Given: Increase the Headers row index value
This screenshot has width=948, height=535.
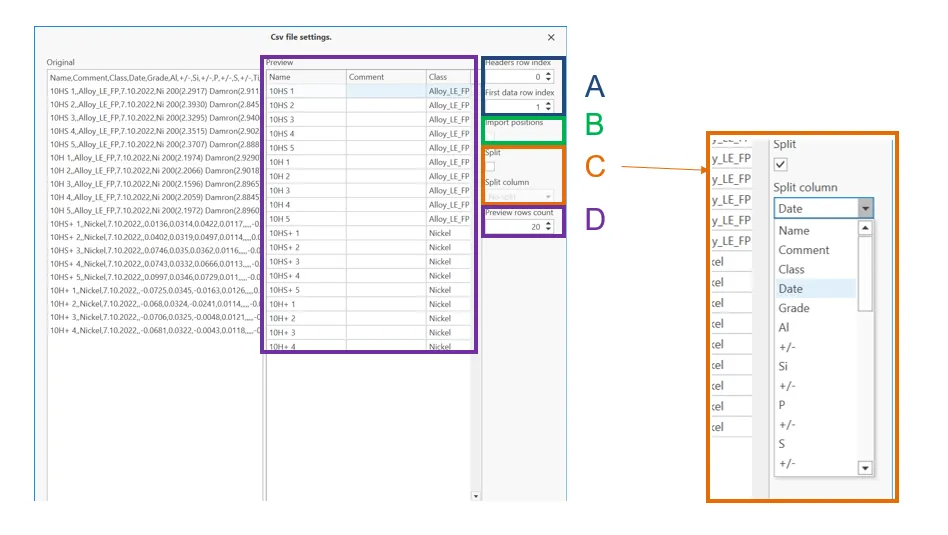Looking at the screenshot, I should pos(548,74).
